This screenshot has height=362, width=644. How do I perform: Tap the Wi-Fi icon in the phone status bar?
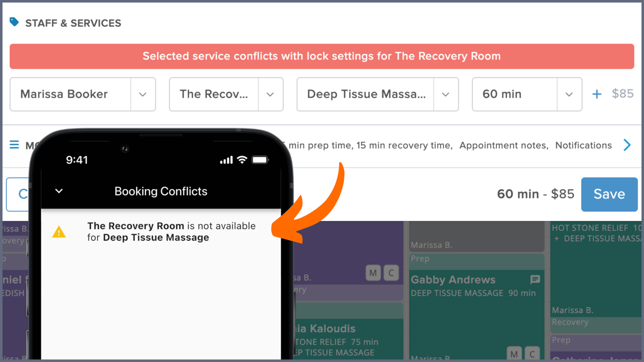coord(241,160)
